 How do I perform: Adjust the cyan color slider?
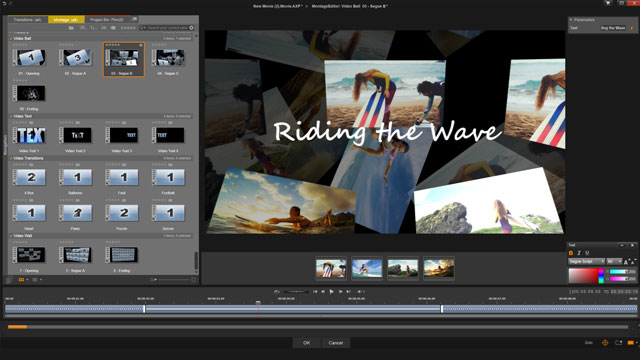point(620,272)
